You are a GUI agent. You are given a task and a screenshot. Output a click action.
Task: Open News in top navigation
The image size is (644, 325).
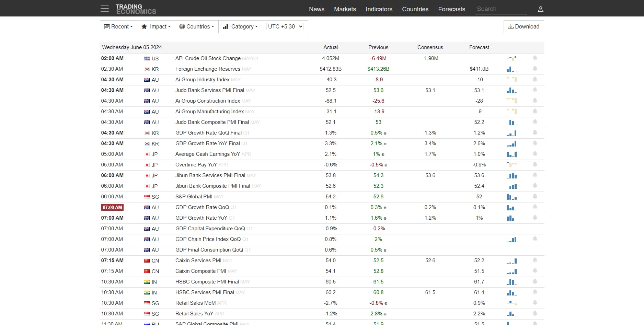(x=317, y=9)
